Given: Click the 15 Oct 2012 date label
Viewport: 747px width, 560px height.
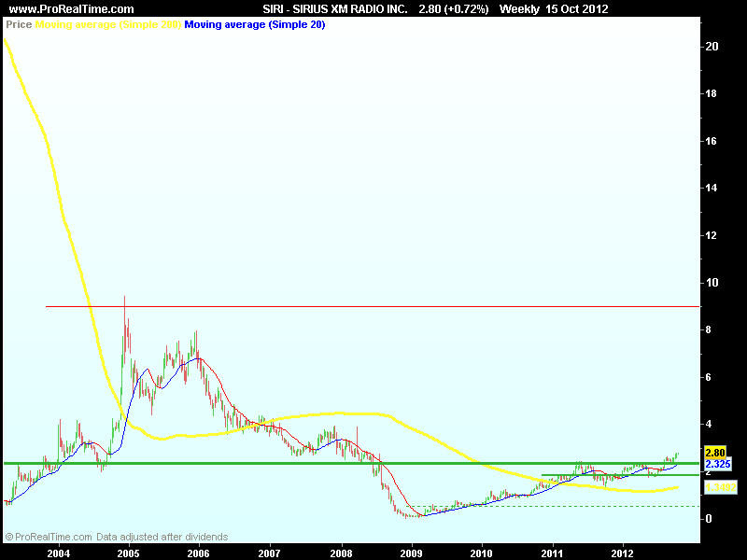Looking at the screenshot, I should tap(576, 9).
